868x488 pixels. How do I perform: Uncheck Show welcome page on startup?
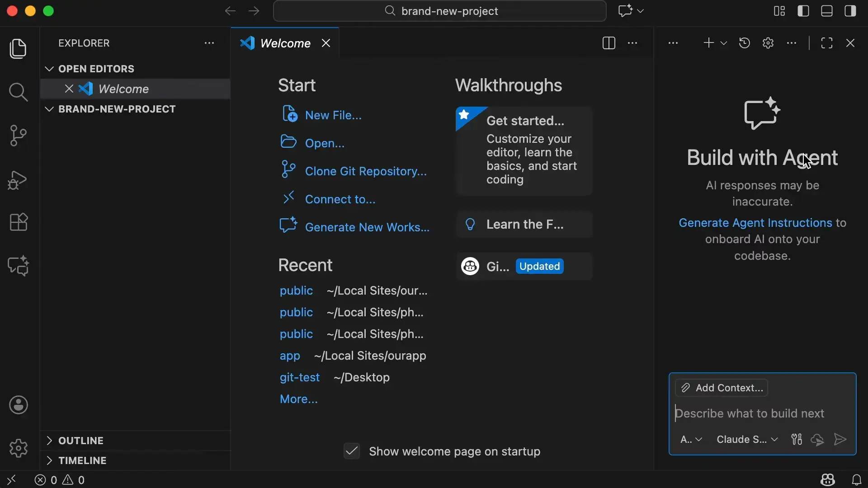pos(352,451)
